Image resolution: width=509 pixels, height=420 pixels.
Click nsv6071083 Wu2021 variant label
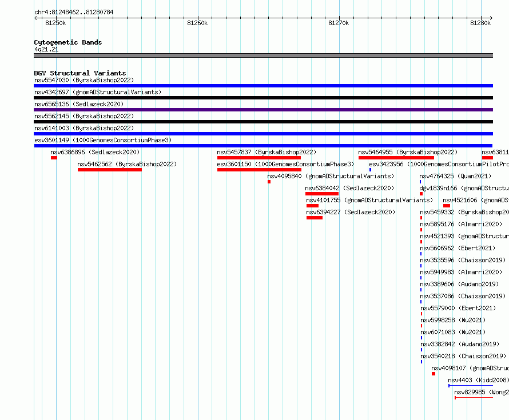coord(453,332)
